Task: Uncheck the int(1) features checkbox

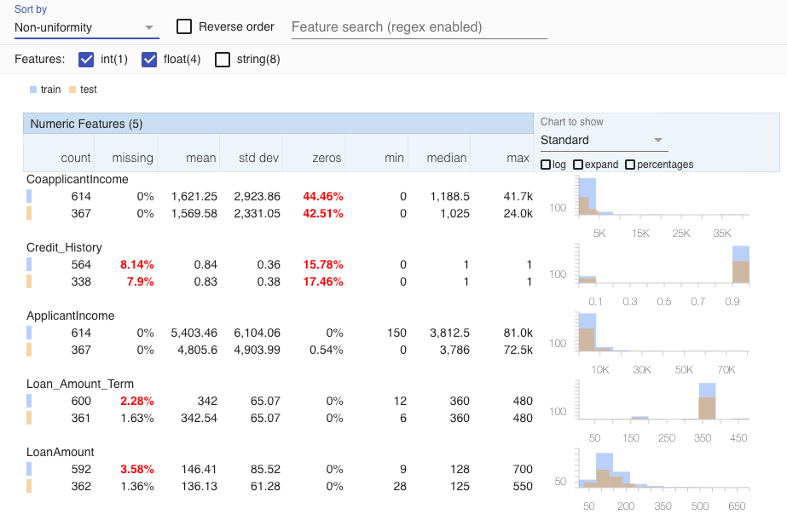Action: (86, 60)
